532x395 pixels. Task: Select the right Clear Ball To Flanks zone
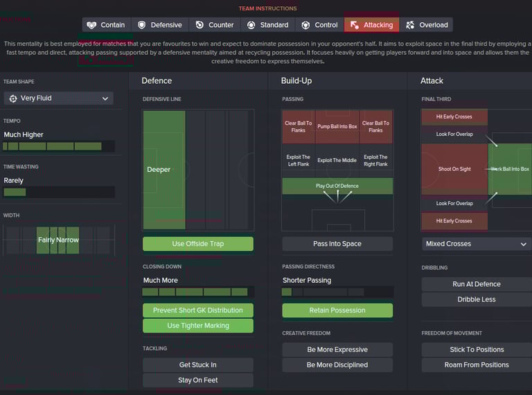[376, 127]
